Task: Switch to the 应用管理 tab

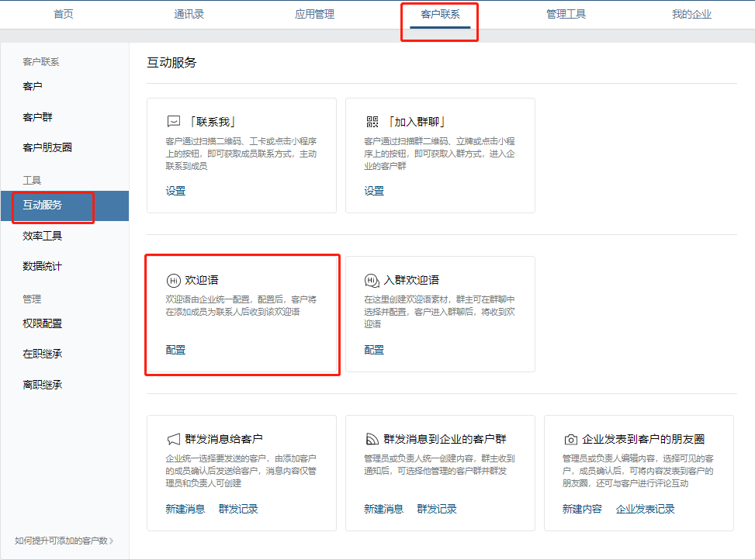Action: click(x=315, y=14)
